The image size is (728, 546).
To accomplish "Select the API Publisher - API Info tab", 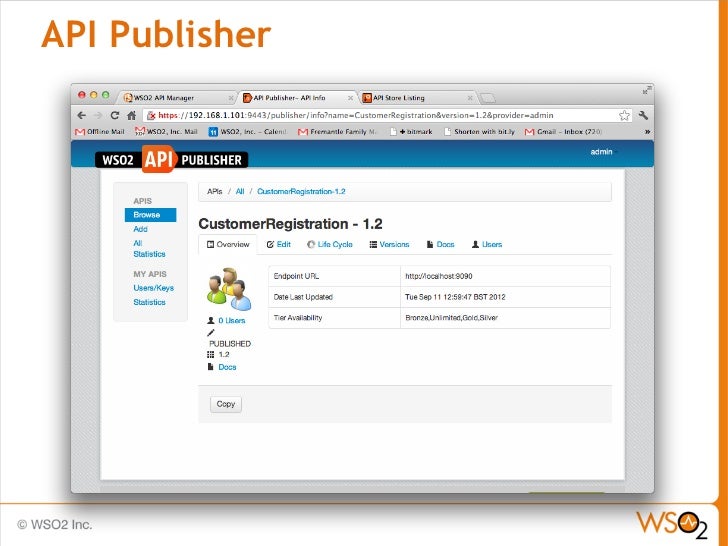I will coord(297,98).
